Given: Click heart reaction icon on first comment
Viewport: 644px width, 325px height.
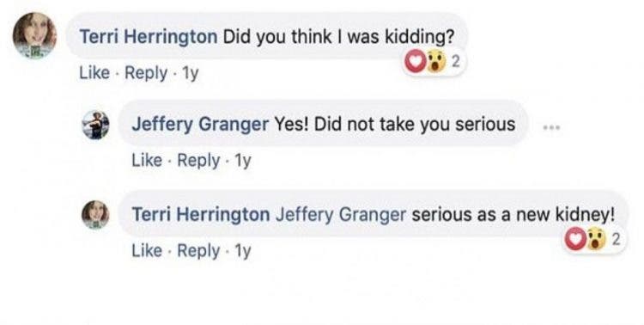Looking at the screenshot, I should click(416, 62).
